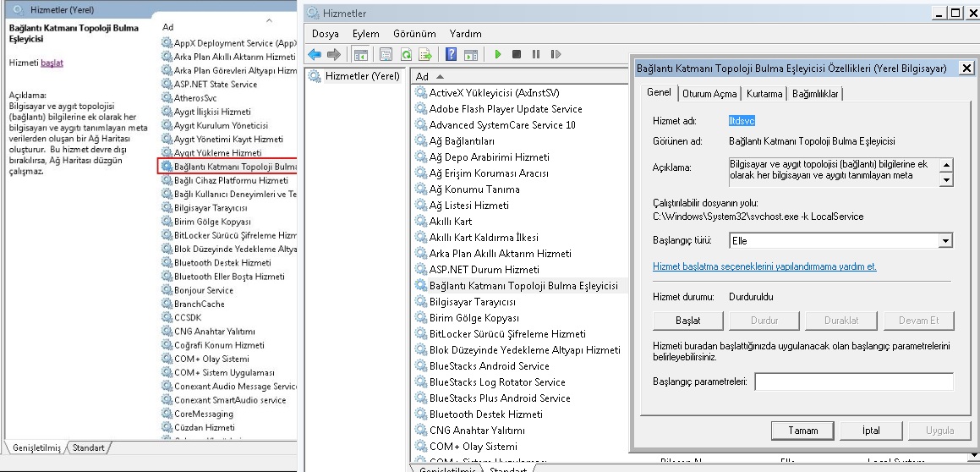Click the Tamam button

pos(802,431)
